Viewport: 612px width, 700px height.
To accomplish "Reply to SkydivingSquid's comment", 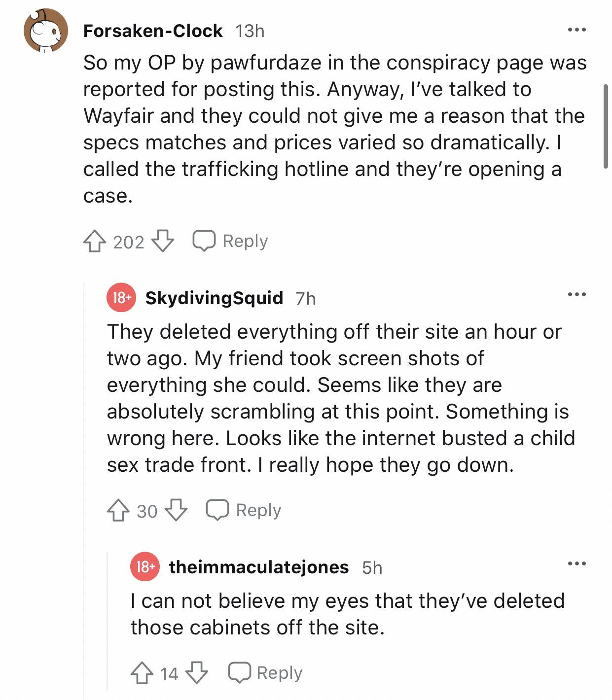I will click(x=244, y=510).
